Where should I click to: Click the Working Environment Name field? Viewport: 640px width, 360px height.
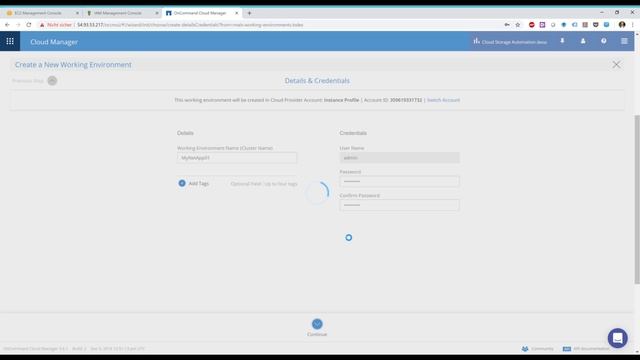click(237, 158)
